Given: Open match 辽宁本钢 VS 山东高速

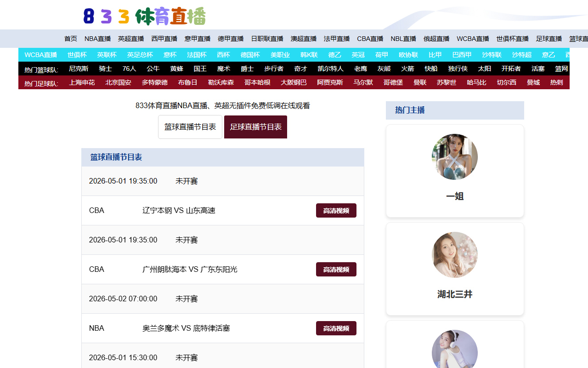Looking at the screenshot, I should [x=179, y=211].
